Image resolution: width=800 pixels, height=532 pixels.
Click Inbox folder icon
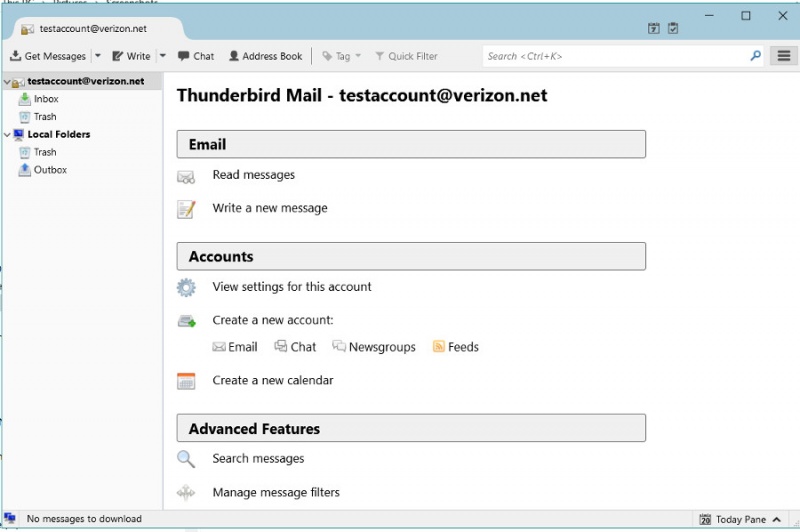point(24,99)
